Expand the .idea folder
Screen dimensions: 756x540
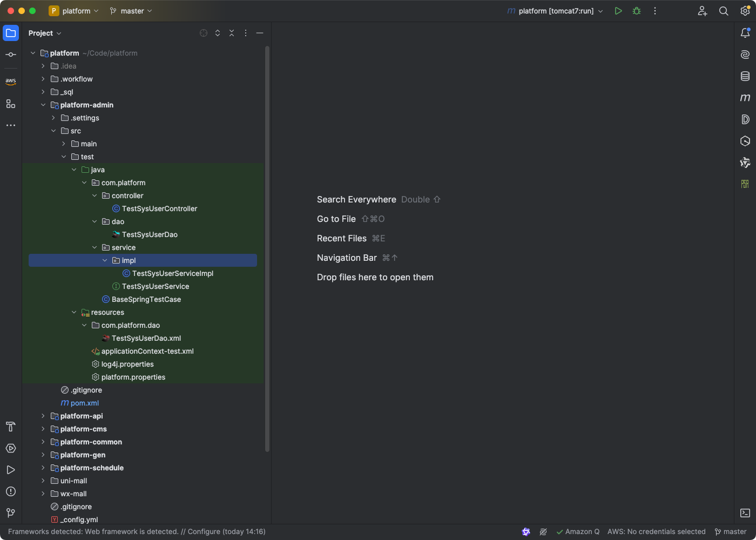coord(43,66)
